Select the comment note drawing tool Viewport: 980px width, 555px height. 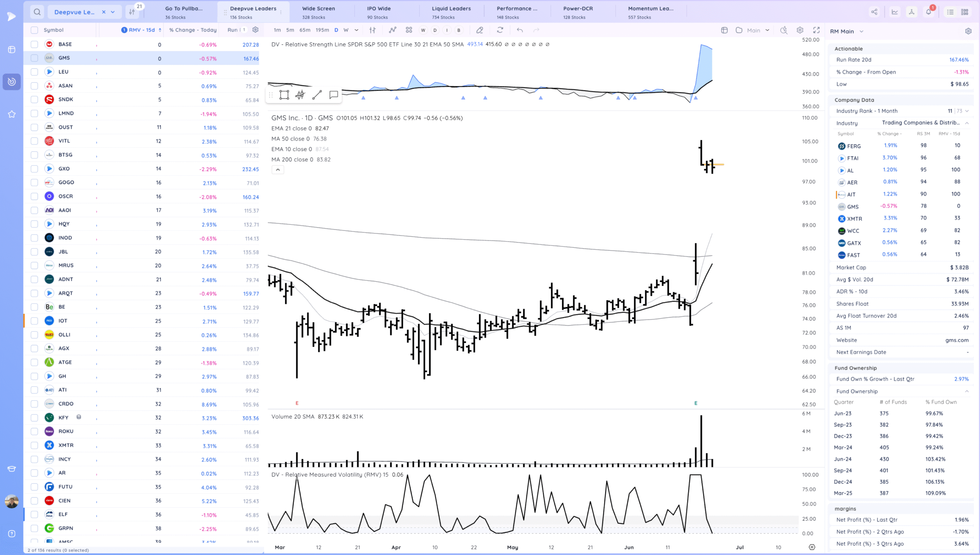click(x=333, y=95)
